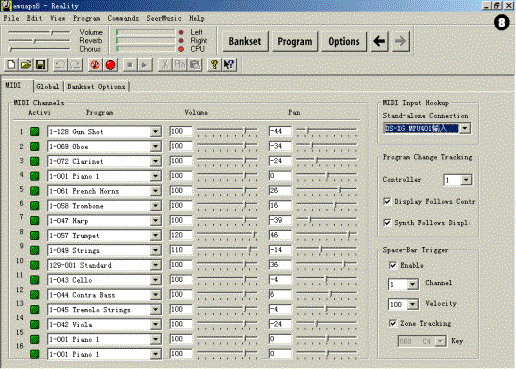Open the Space-Bar Trigger Channel dropdown
This screenshot has width=516, height=369.
point(412,284)
